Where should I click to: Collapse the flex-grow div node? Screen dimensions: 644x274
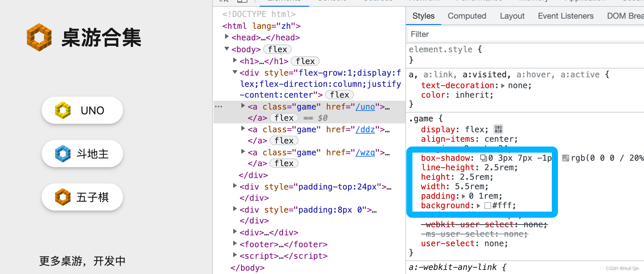pyautogui.click(x=235, y=72)
